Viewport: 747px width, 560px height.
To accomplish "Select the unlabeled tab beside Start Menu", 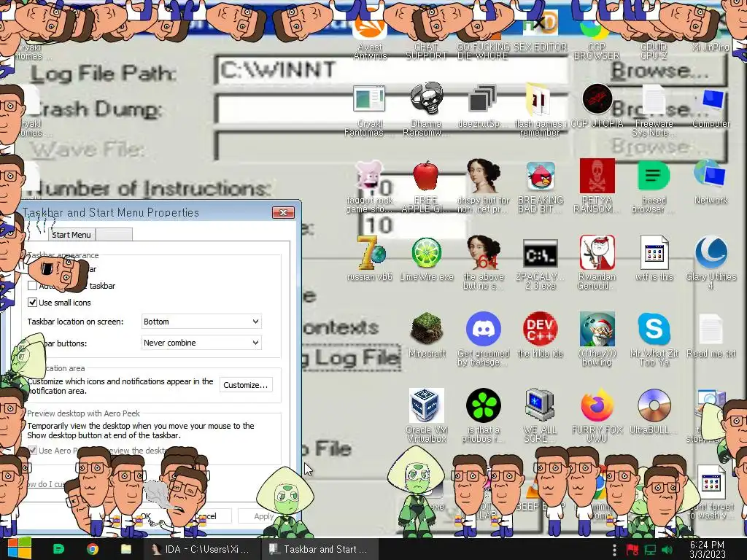I will [x=114, y=234].
